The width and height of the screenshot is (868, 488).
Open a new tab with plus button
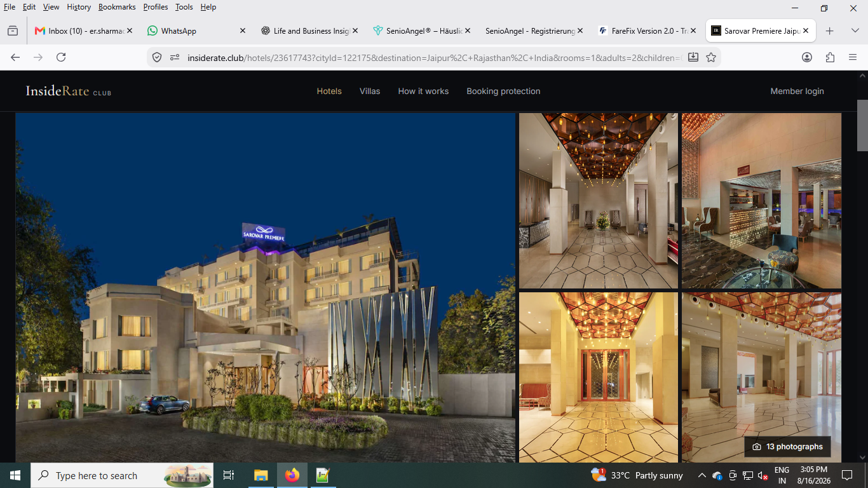pyautogui.click(x=829, y=30)
